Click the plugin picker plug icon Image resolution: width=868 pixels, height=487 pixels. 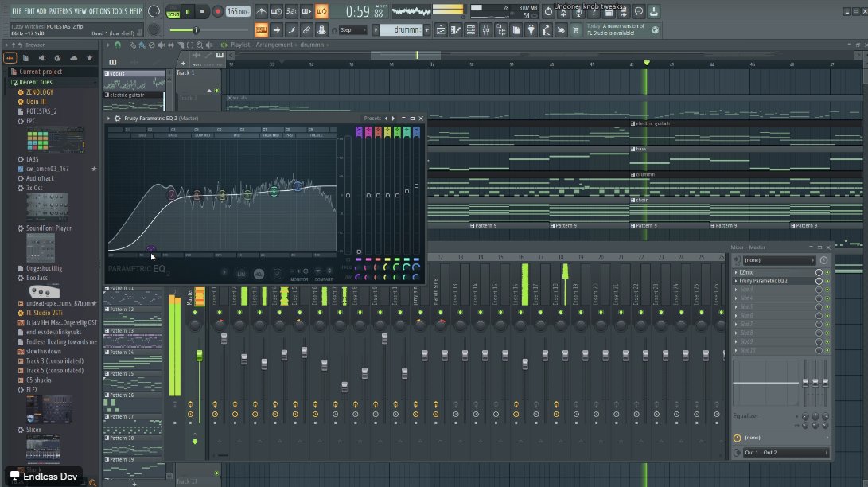531,30
